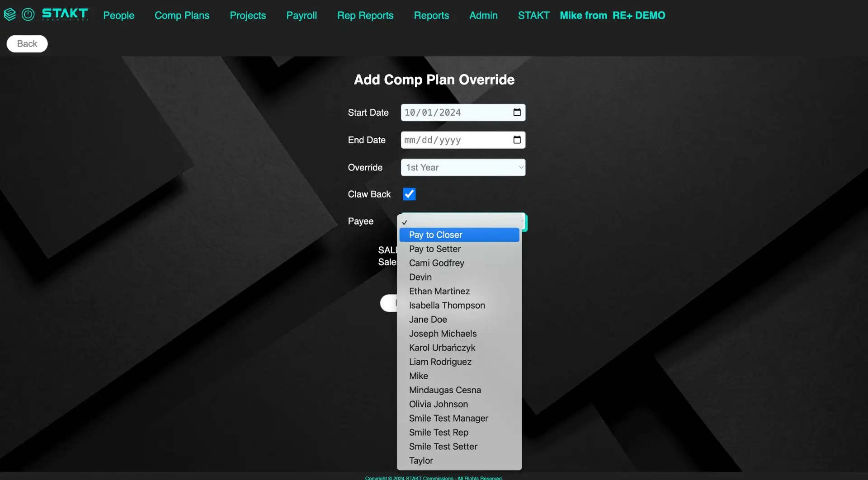Expand the Override 1st Year dropdown

point(463,168)
